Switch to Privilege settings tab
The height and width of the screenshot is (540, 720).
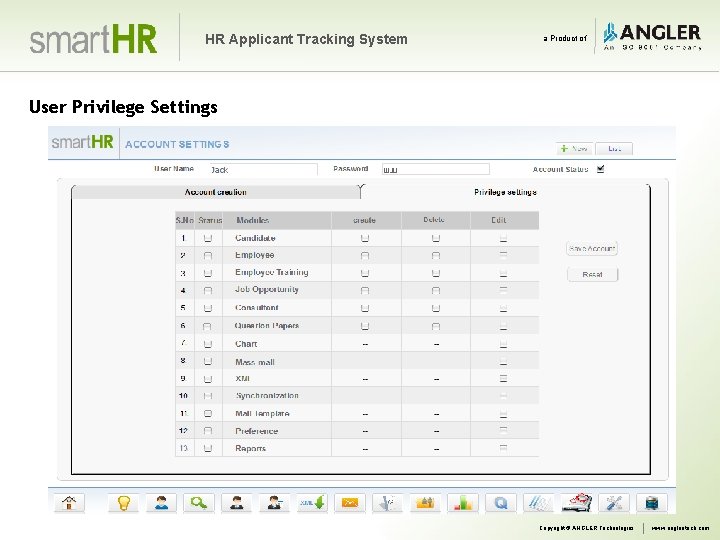[x=505, y=192]
